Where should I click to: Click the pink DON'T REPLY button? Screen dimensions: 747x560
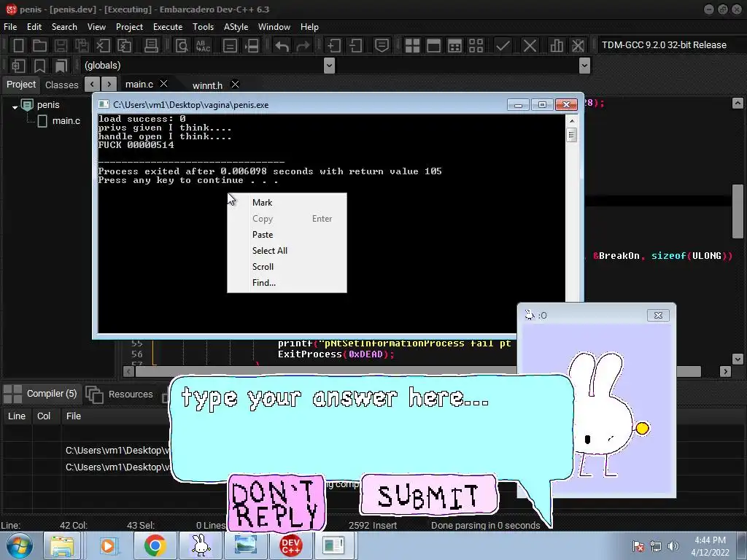point(276,503)
